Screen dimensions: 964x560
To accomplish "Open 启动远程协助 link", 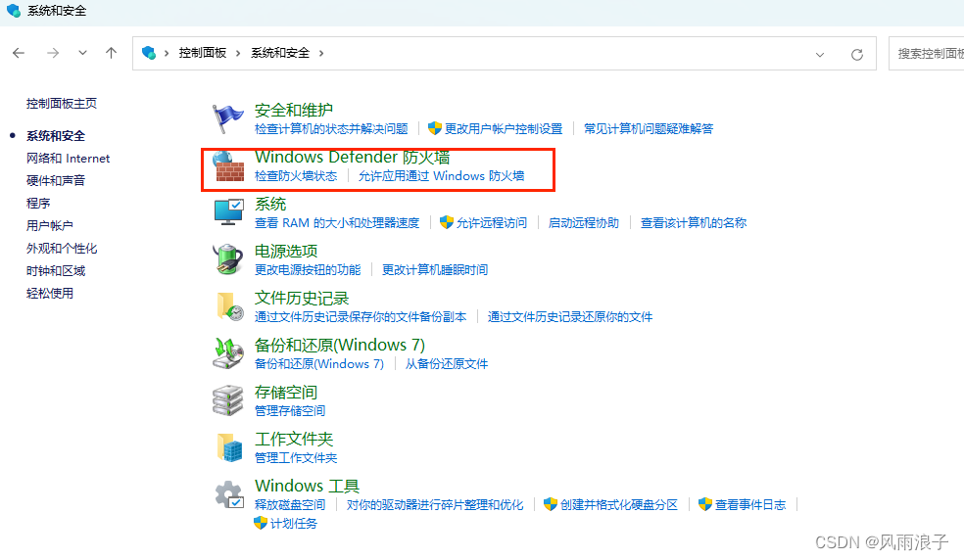I will [584, 222].
